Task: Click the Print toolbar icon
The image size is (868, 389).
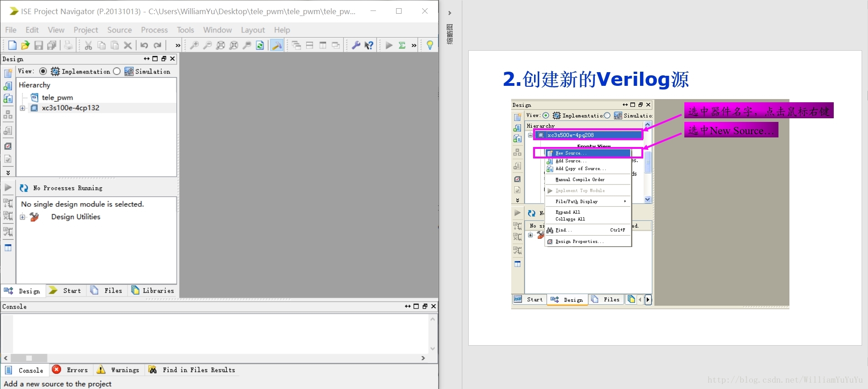Action: click(x=68, y=45)
